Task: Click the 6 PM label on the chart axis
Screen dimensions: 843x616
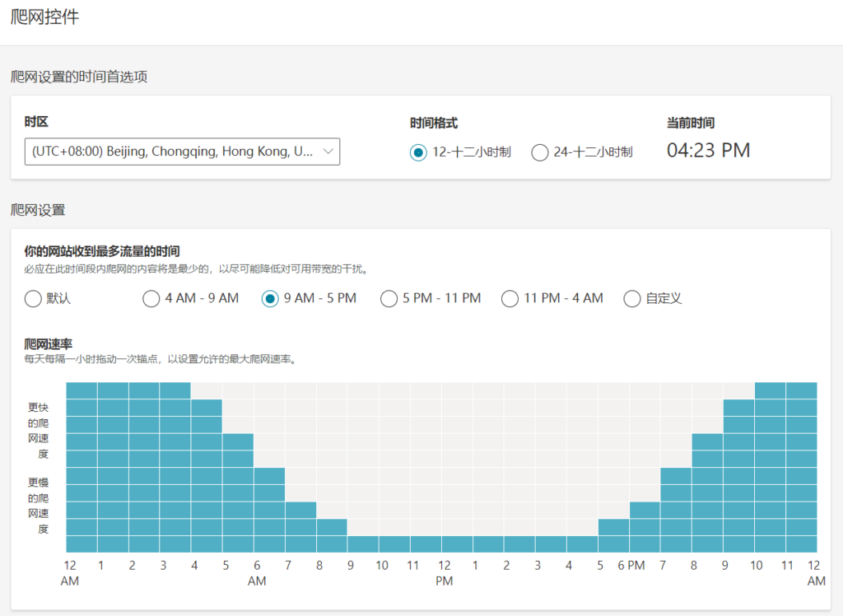Action: pos(632,566)
